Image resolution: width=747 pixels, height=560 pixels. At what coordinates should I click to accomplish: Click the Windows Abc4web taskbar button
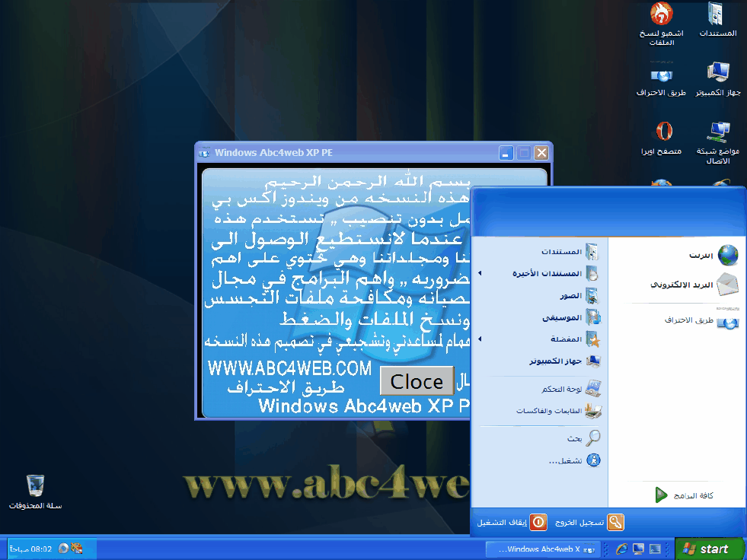point(543,549)
